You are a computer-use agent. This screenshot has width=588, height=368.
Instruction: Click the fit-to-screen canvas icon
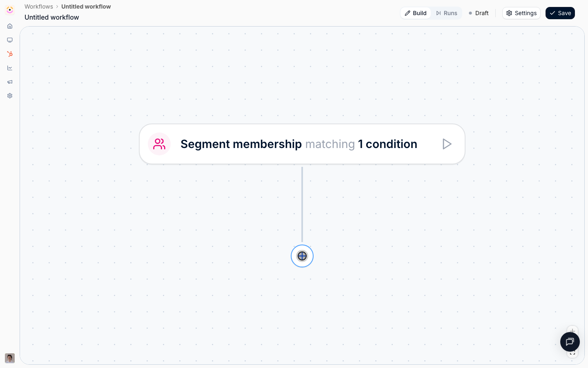[x=572, y=354]
